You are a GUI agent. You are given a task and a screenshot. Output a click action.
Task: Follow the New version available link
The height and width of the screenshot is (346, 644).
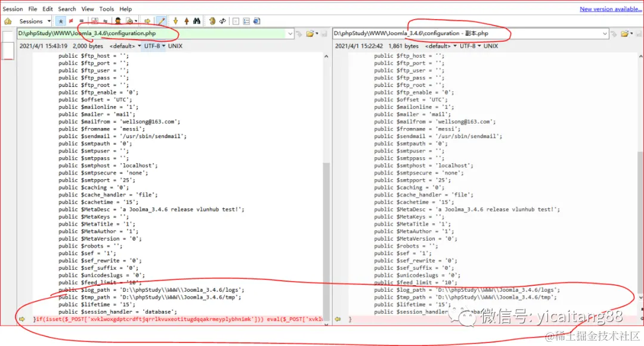tap(611, 9)
